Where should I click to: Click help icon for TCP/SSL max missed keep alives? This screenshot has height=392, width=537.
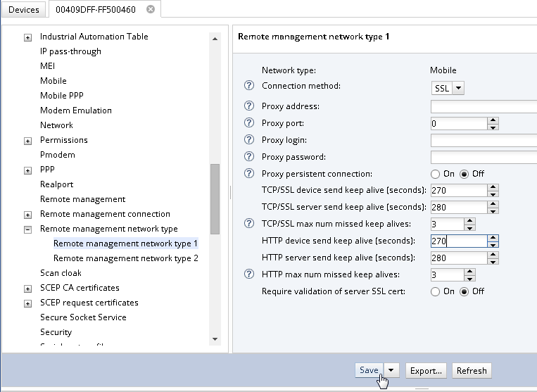[x=248, y=224]
